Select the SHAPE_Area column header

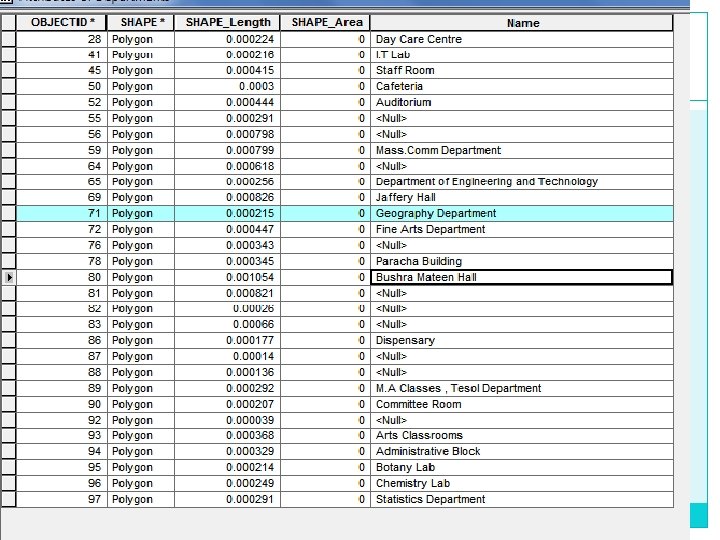(x=326, y=22)
